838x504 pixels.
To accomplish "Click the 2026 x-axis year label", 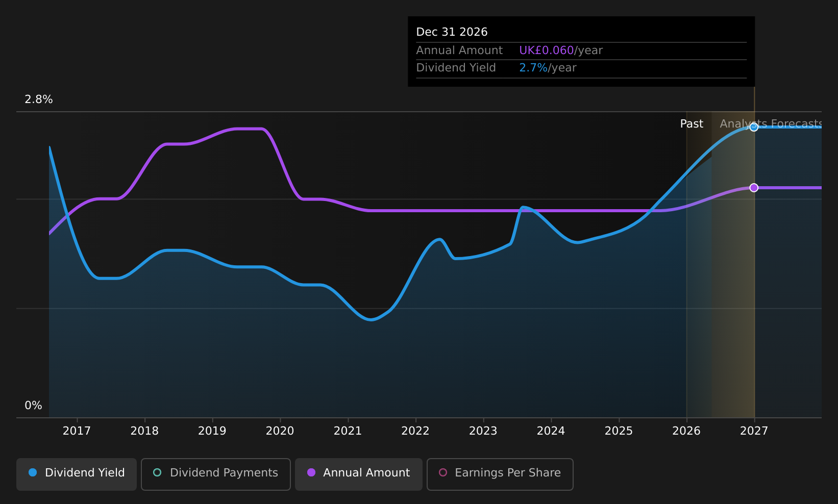I will (686, 431).
